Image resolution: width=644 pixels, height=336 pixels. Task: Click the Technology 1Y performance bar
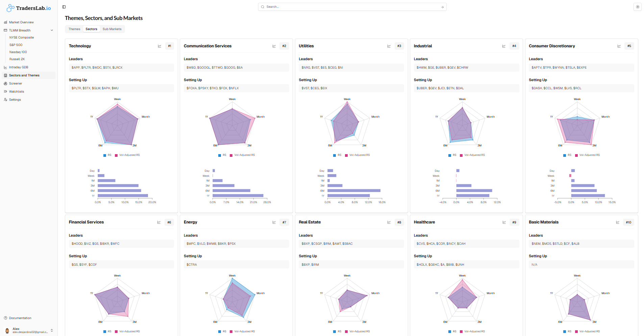(x=123, y=196)
